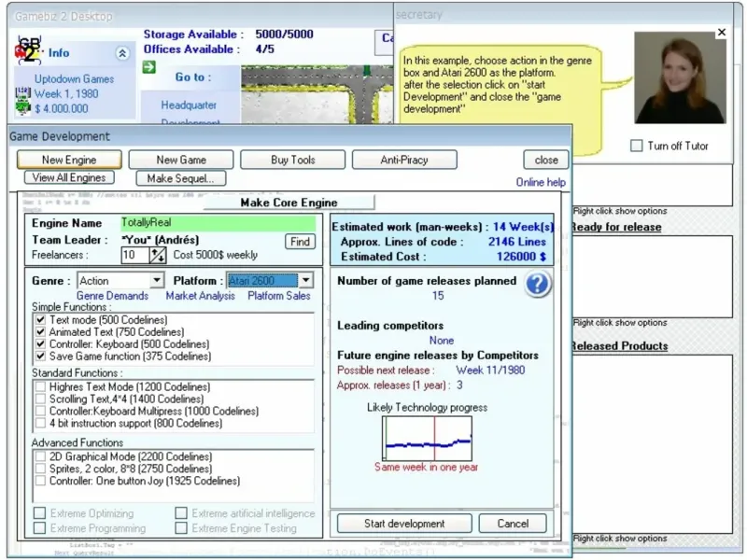Viewport: 747px width, 560px height.
Task: Open the Buy Tools section
Action: pyautogui.click(x=292, y=160)
